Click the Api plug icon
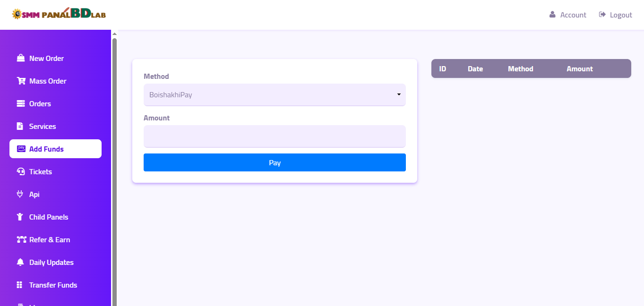This screenshot has width=644, height=306. point(20,194)
